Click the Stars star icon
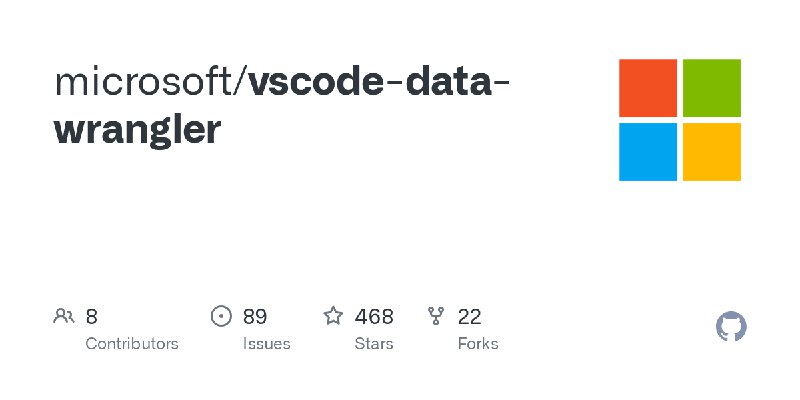 (333, 316)
